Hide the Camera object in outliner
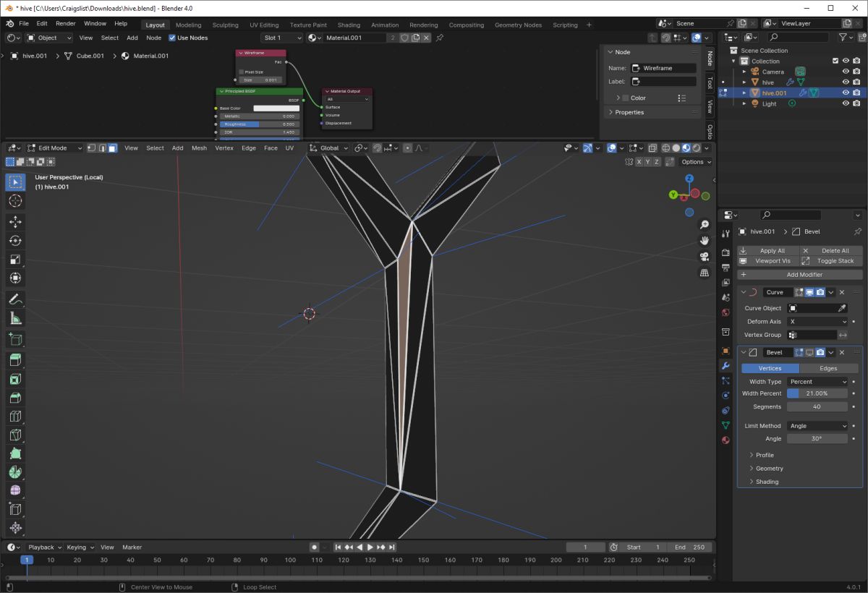Image resolution: width=868 pixels, height=593 pixels. (x=845, y=72)
